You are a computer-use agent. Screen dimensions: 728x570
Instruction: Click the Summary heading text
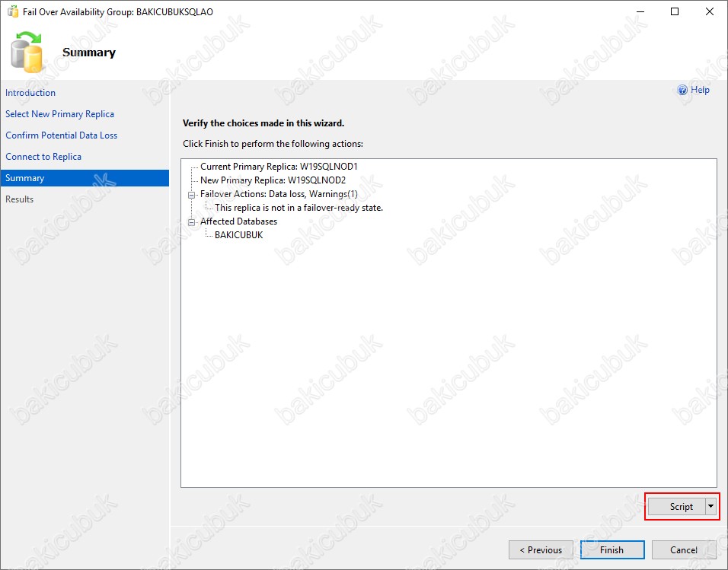88,53
